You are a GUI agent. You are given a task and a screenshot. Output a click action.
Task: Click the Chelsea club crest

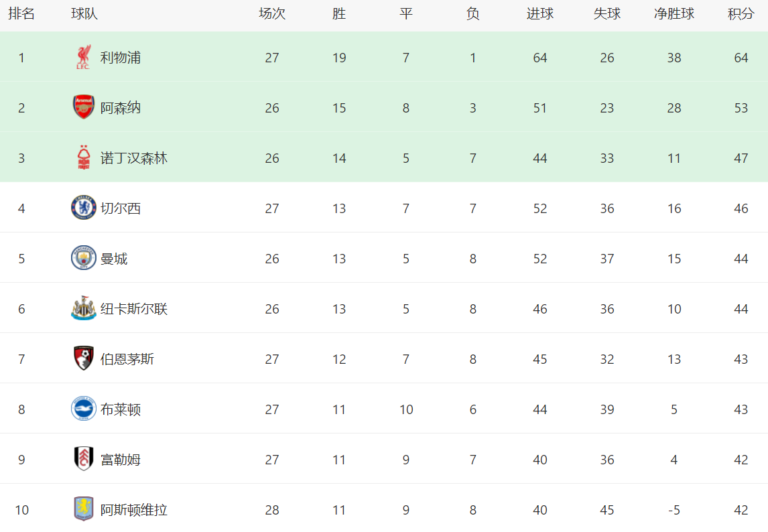tap(83, 208)
